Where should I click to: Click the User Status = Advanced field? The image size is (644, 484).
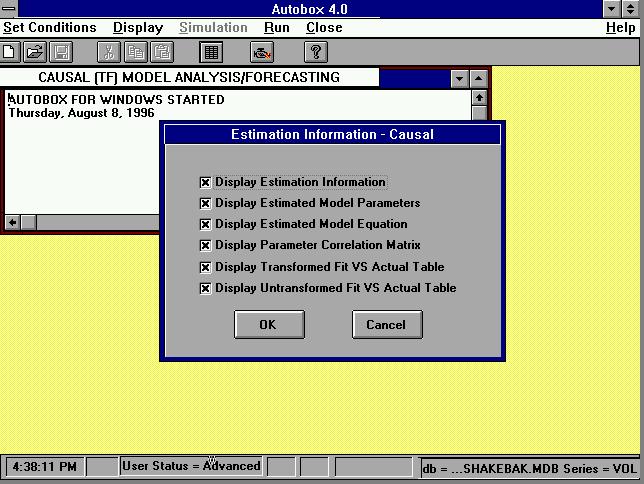(x=191, y=466)
